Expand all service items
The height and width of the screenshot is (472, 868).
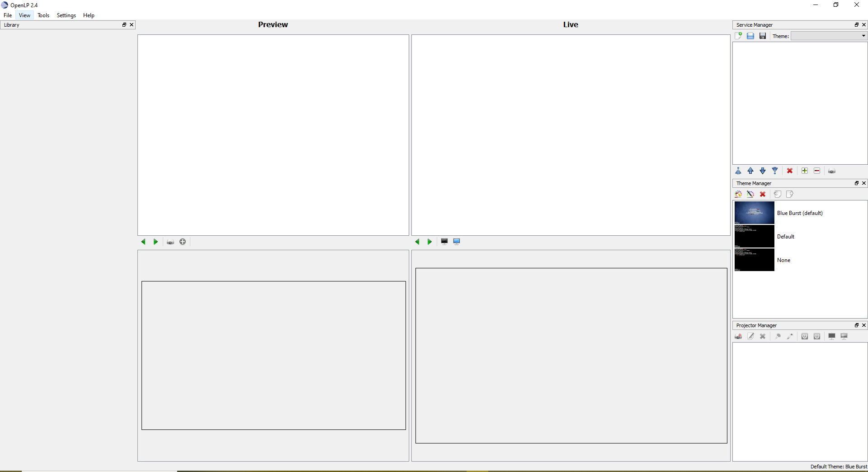click(x=805, y=171)
